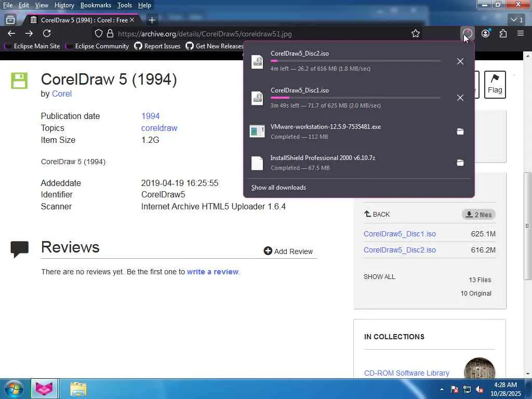Click Disc1 download progress bar
This screenshot has width=532, height=399.
tap(355, 98)
